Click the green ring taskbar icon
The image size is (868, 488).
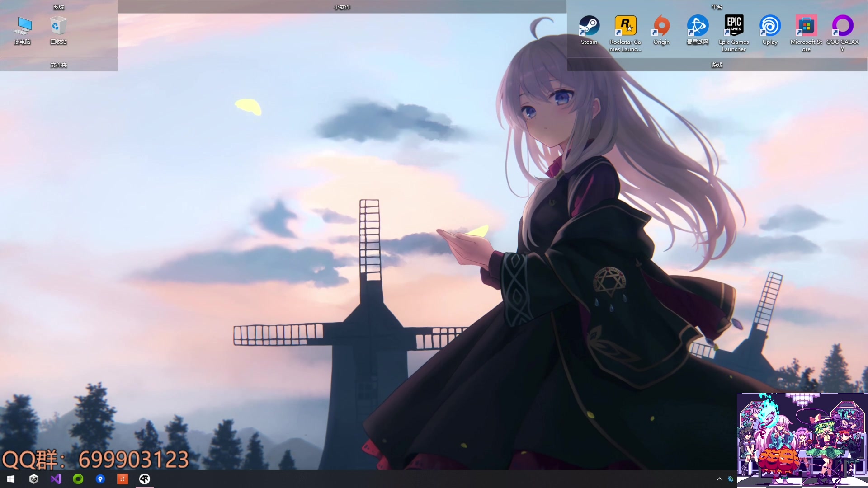(78, 479)
